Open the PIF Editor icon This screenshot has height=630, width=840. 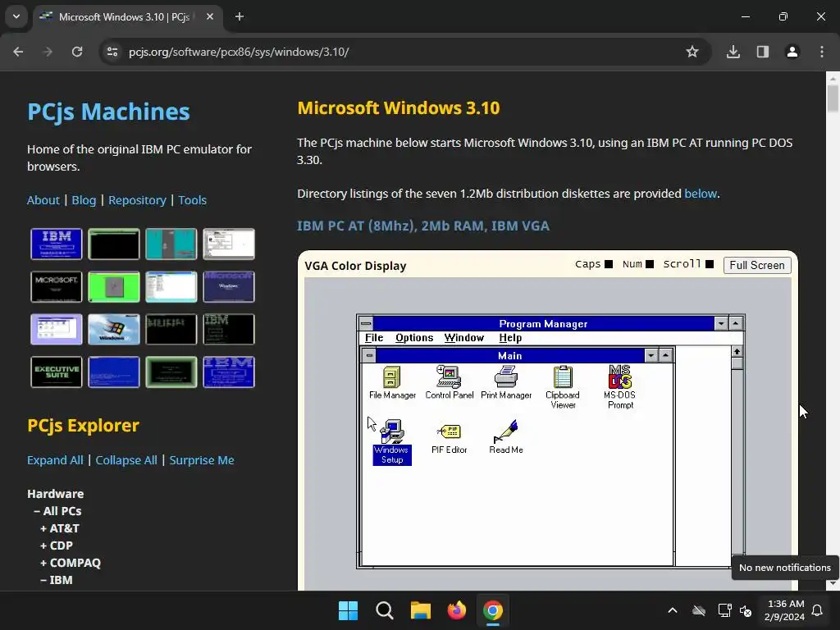(449, 438)
